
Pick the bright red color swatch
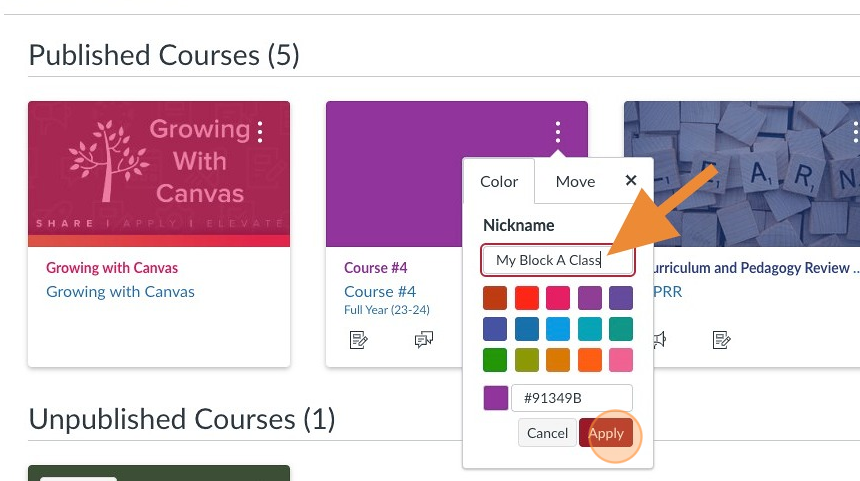point(527,298)
